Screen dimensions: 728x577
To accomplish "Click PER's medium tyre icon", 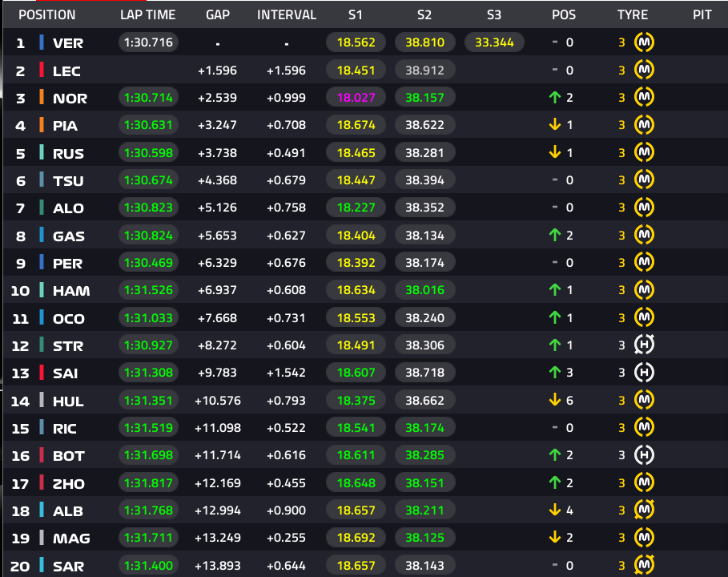I will pos(644,263).
